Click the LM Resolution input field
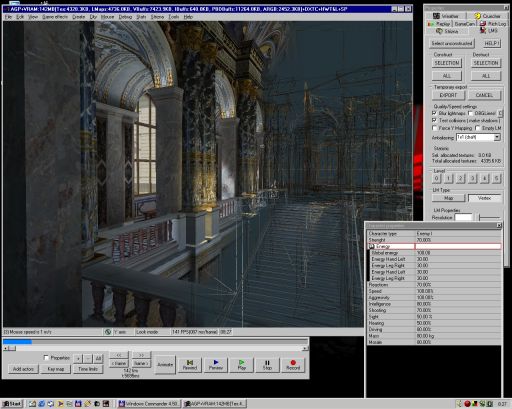The height and width of the screenshot is (409, 512). point(464,217)
